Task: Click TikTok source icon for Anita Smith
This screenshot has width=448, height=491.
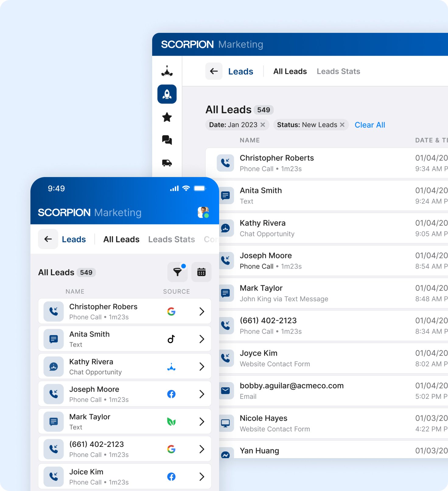Action: point(171,339)
